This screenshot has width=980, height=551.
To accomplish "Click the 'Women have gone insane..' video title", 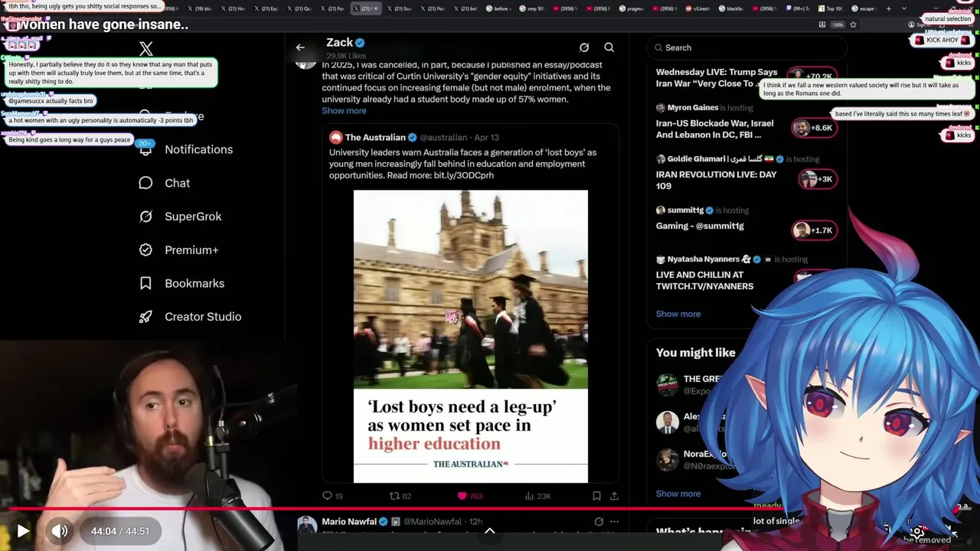I will tap(103, 24).
